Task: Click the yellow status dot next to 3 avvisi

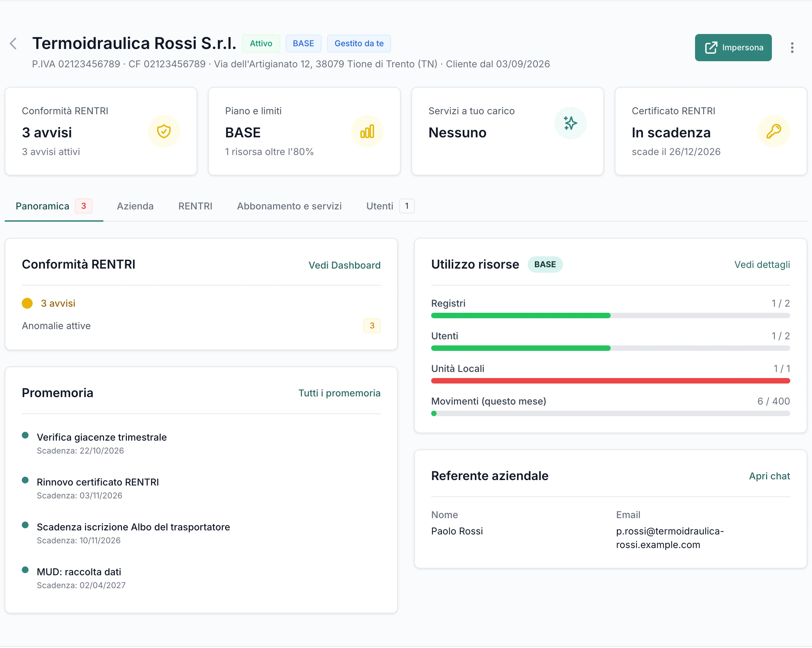Action: (27, 304)
